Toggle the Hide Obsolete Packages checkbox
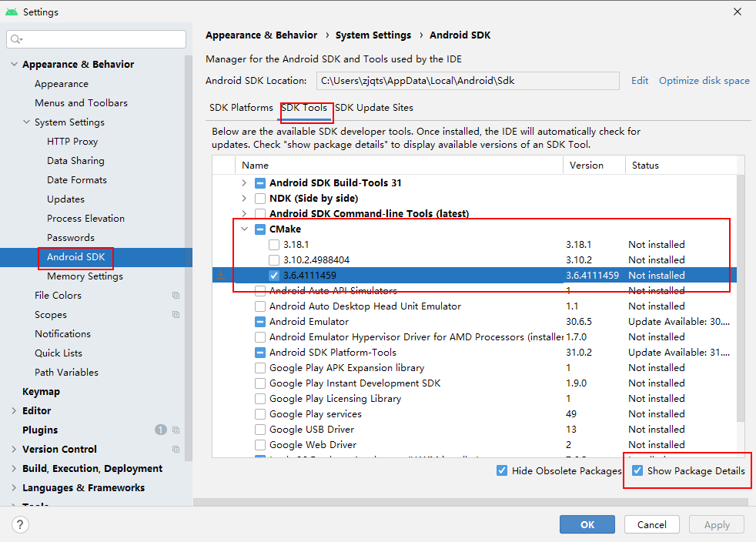Image resolution: width=756 pixels, height=542 pixels. click(x=502, y=470)
